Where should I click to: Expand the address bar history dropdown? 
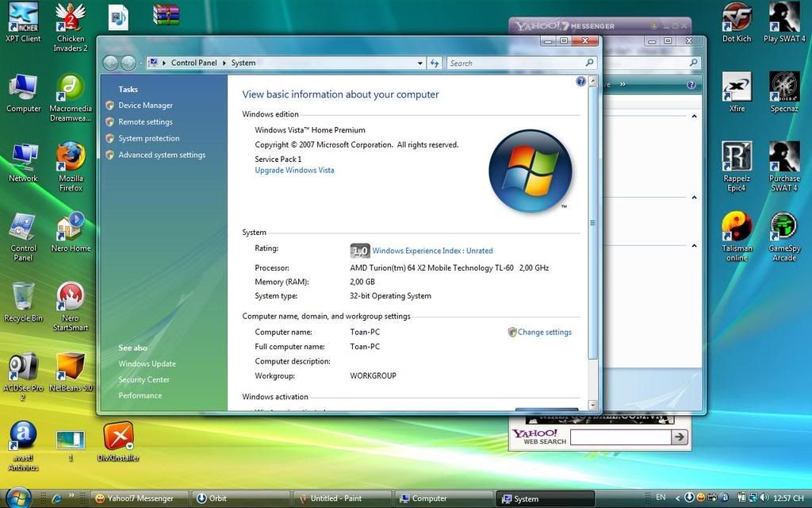click(420, 63)
